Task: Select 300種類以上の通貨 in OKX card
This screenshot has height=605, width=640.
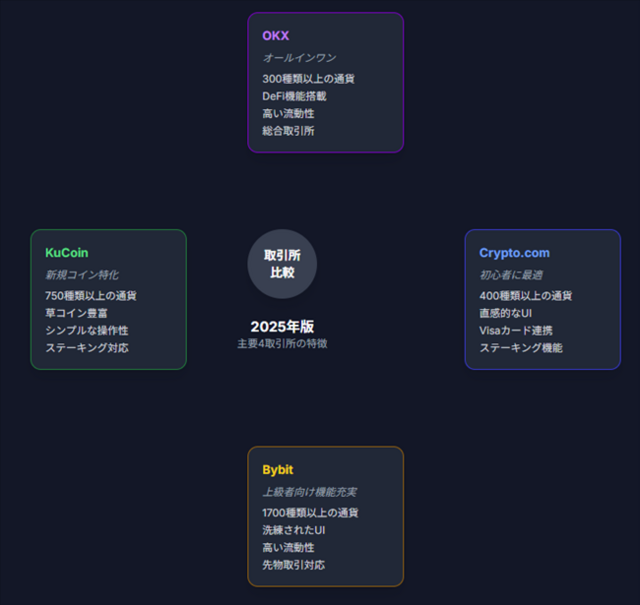Action: coord(309,79)
